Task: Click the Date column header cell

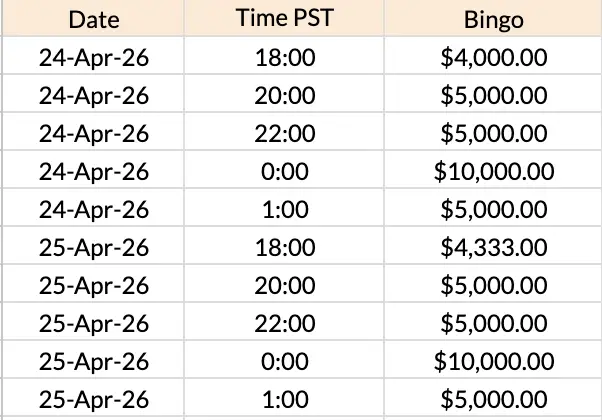Action: coord(93,19)
